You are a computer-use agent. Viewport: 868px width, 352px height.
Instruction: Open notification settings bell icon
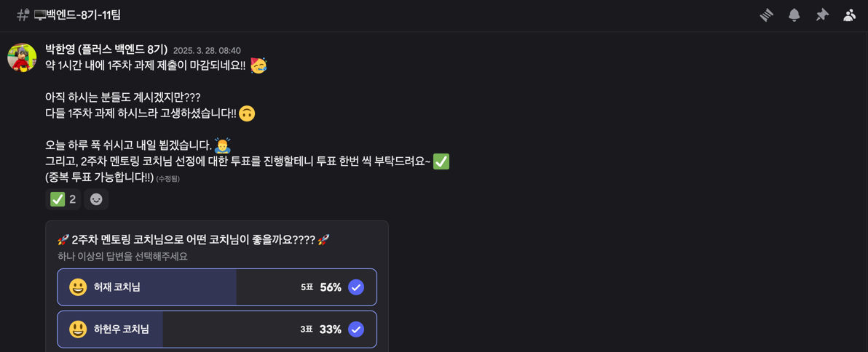pos(794,15)
